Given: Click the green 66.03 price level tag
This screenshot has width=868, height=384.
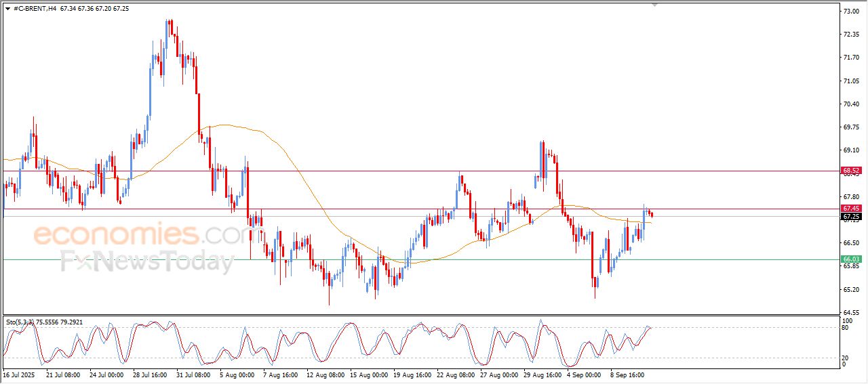Looking at the screenshot, I should pos(850,259).
